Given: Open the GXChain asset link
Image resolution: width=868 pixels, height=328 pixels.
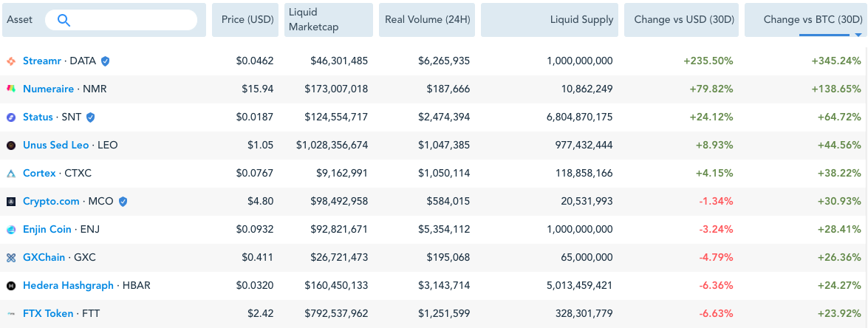Looking at the screenshot, I should [44, 258].
